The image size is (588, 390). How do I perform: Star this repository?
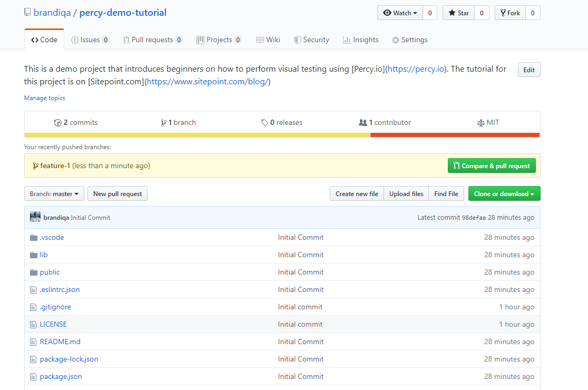click(458, 13)
